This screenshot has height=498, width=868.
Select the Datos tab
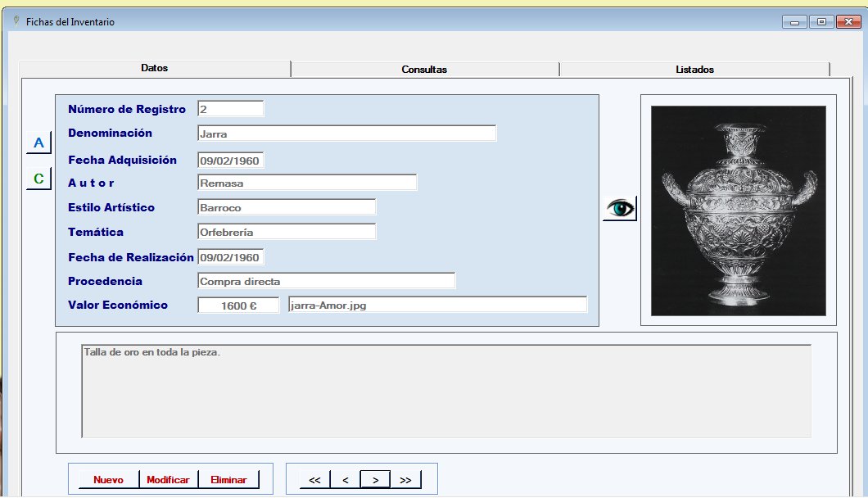(154, 69)
